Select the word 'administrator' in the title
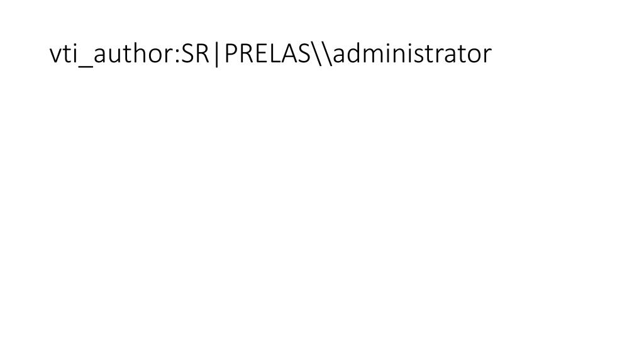The height and width of the screenshot is (362, 644). point(413,53)
